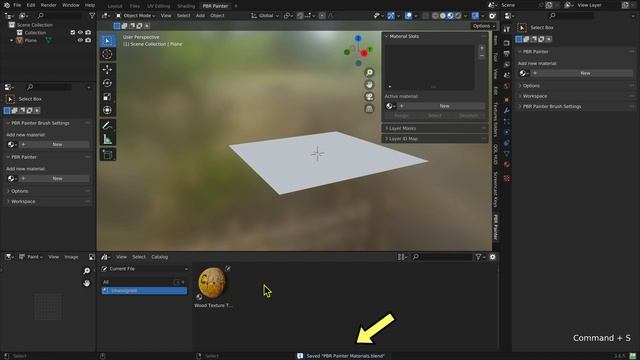Screen dimensions: 640x360
Task: Open the Global transform orientation dropdown
Action: (265, 16)
